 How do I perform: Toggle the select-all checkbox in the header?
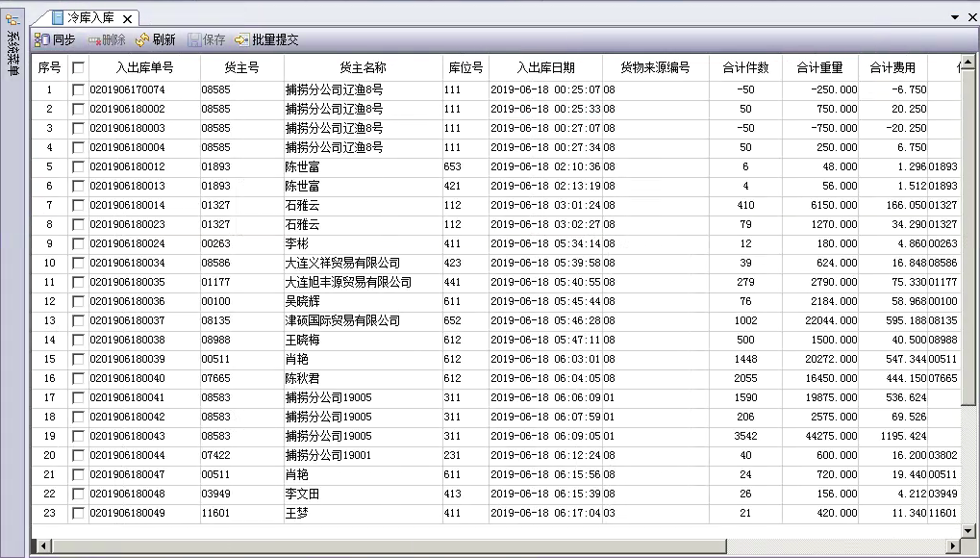[78, 67]
